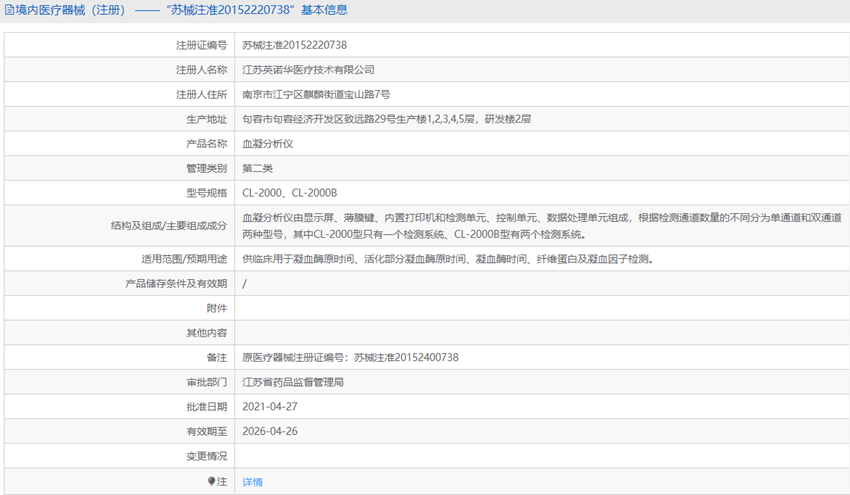The height and width of the screenshot is (495, 850).
Task: Click the 注册人名称 label
Action: tap(202, 70)
